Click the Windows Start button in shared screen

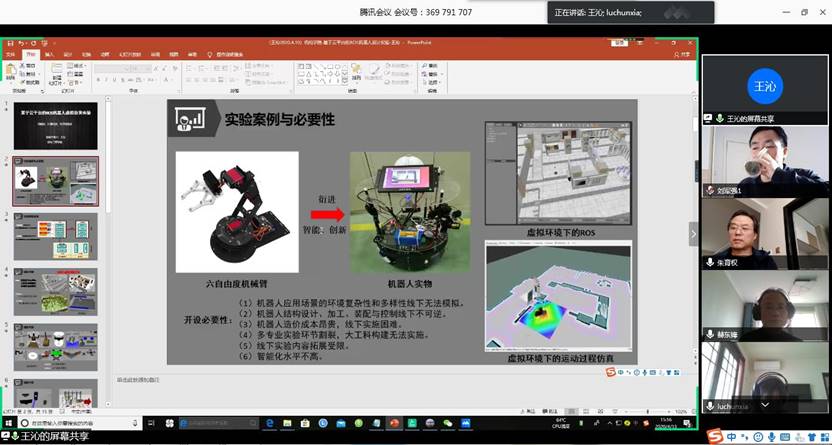(8, 423)
